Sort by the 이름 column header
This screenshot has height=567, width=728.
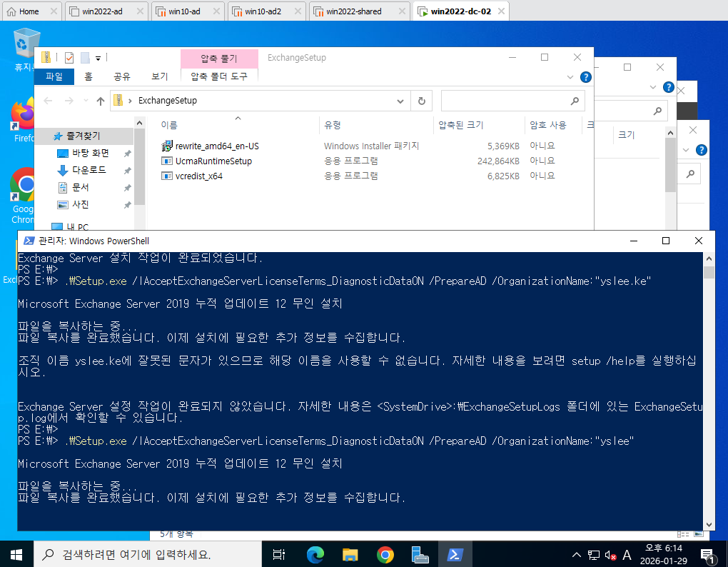click(169, 125)
